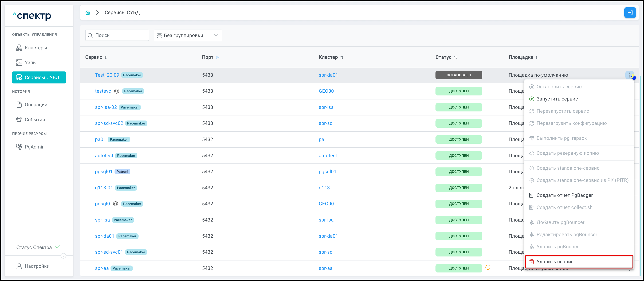Open the pgsql01 service link
This screenshot has height=281, width=644.
point(104,172)
